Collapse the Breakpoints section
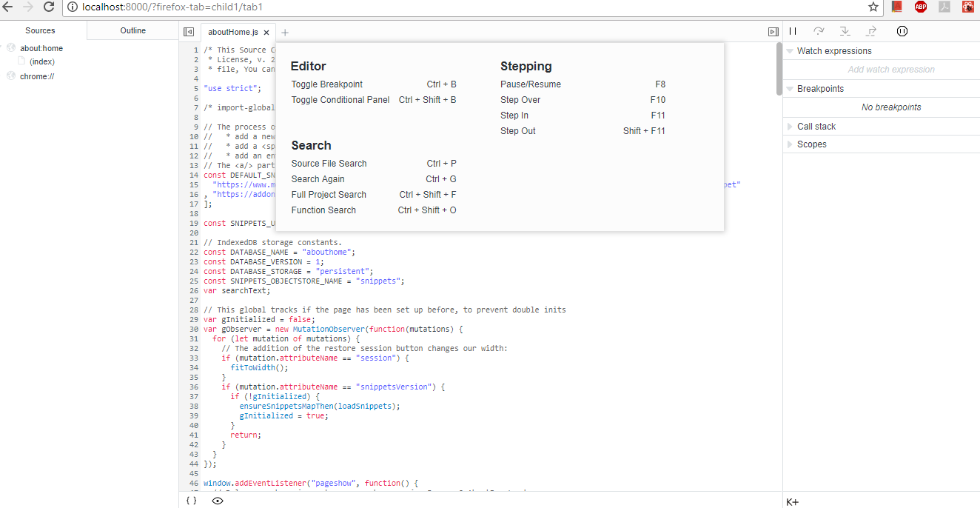This screenshot has height=508, width=980. 790,89
